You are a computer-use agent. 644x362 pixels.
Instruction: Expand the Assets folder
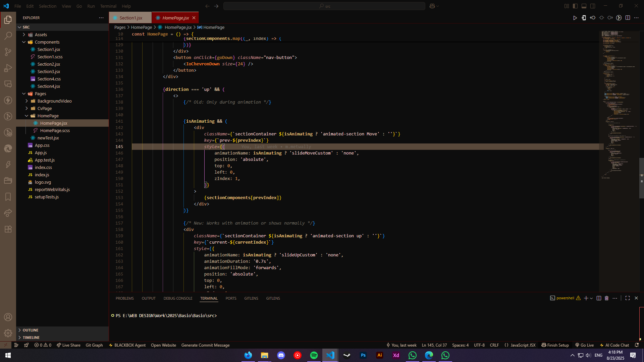point(41,35)
